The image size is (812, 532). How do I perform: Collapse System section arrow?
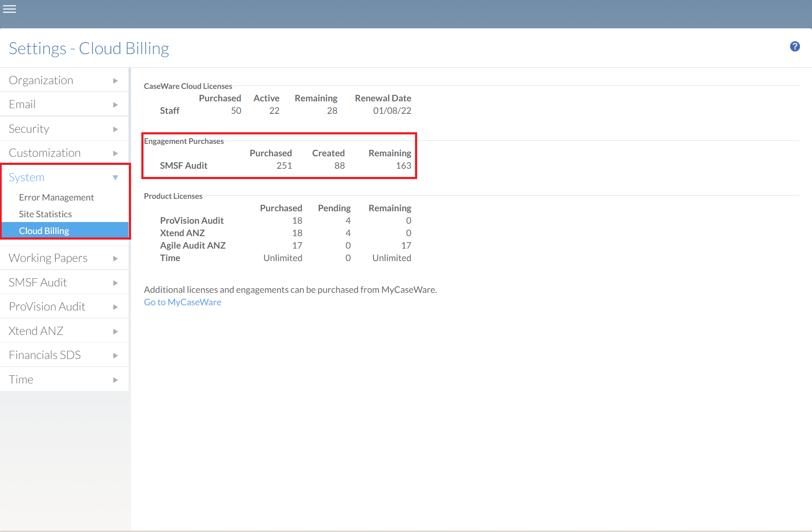[x=115, y=177]
